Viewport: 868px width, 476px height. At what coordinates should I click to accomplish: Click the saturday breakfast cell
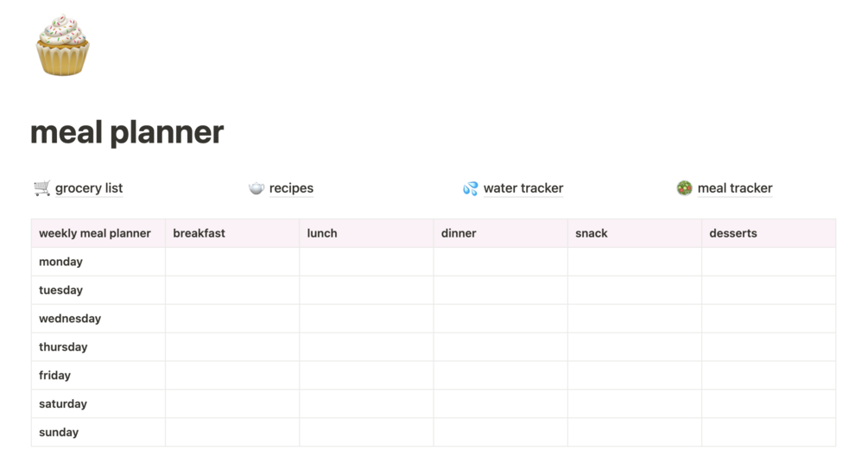click(x=232, y=404)
